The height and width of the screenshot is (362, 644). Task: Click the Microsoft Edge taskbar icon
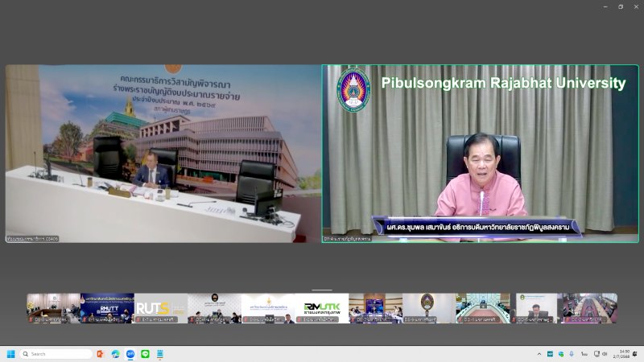point(116,354)
